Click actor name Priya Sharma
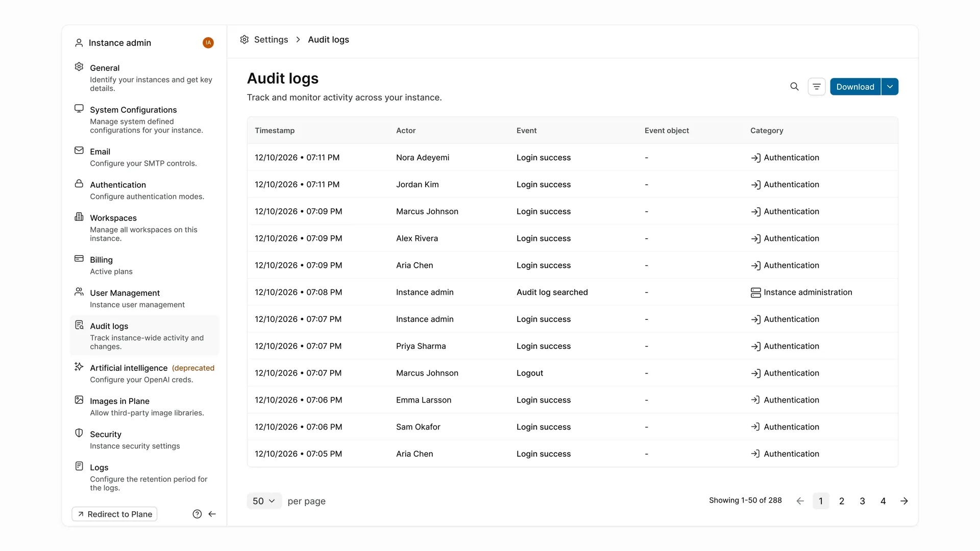980x551 pixels. (x=421, y=346)
